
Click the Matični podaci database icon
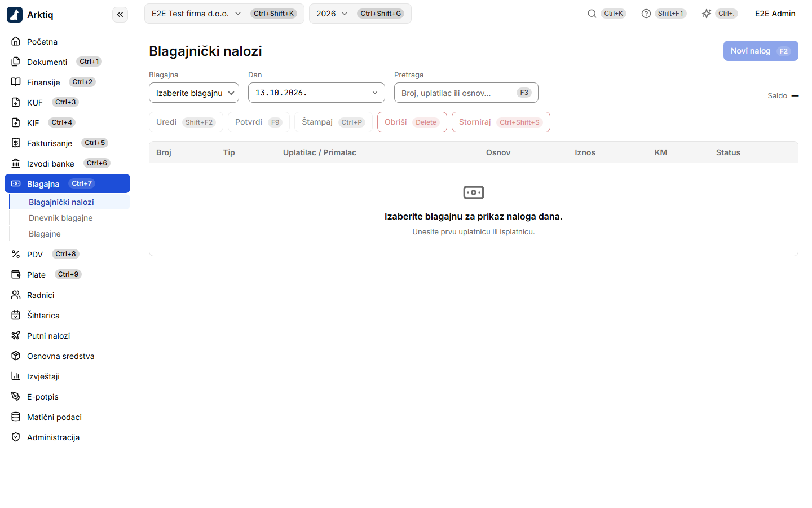16,417
